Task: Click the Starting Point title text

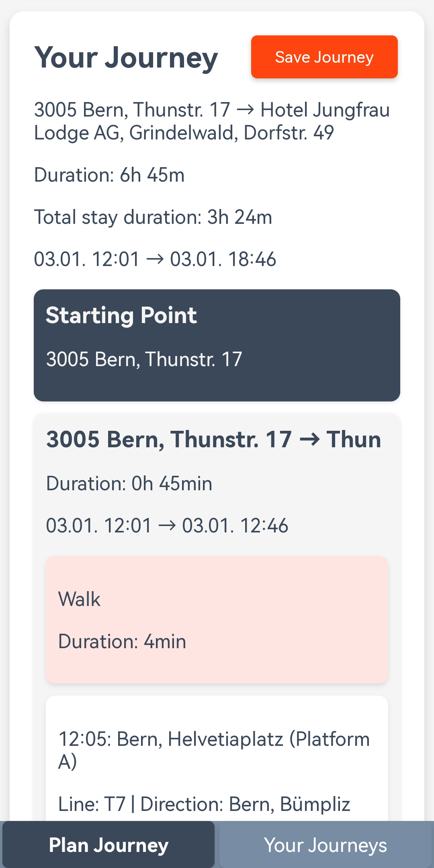Action: pyautogui.click(x=121, y=315)
